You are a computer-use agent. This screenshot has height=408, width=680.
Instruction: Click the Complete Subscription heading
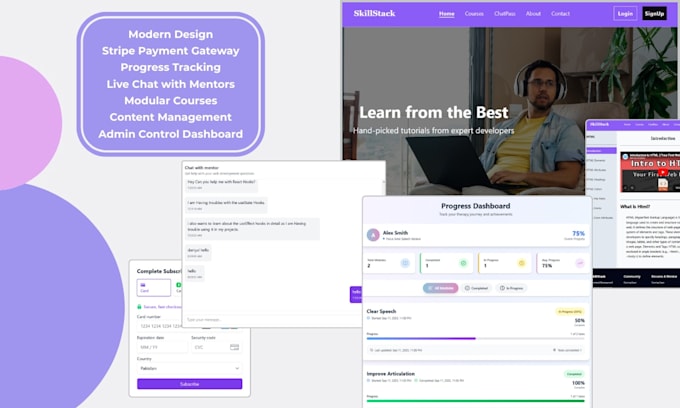pyautogui.click(x=159, y=271)
